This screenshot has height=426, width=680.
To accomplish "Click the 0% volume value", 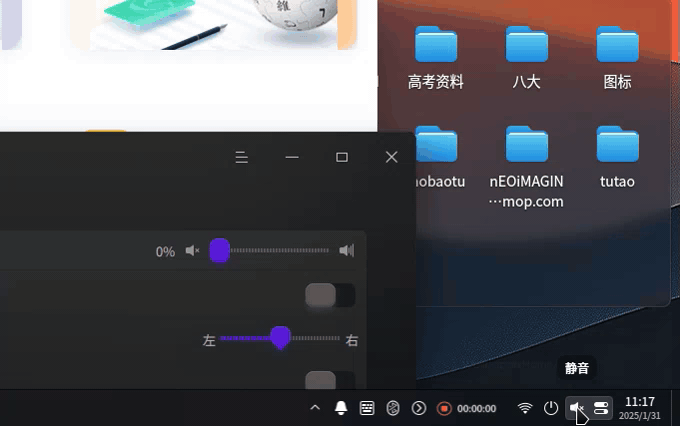I will coord(165,252).
